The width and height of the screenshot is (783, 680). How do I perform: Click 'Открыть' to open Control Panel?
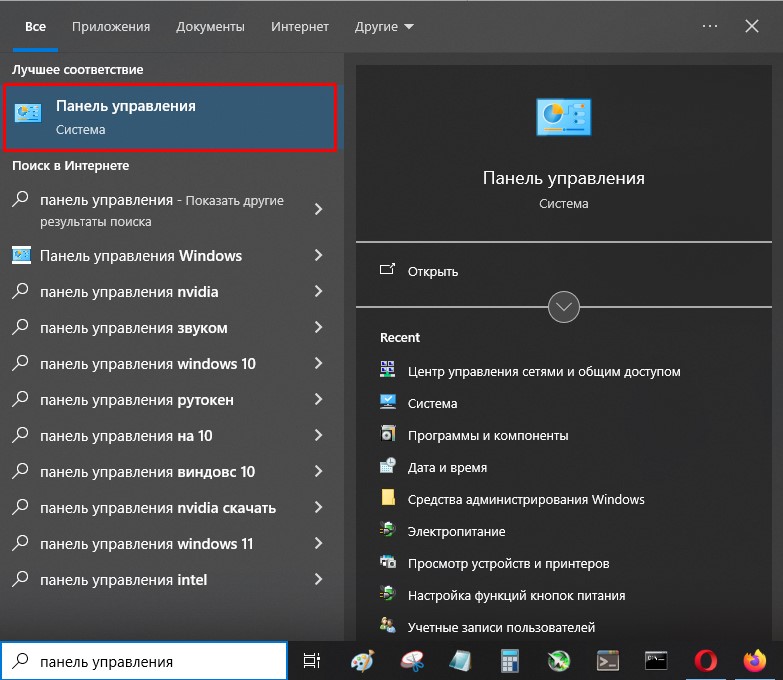tap(433, 271)
